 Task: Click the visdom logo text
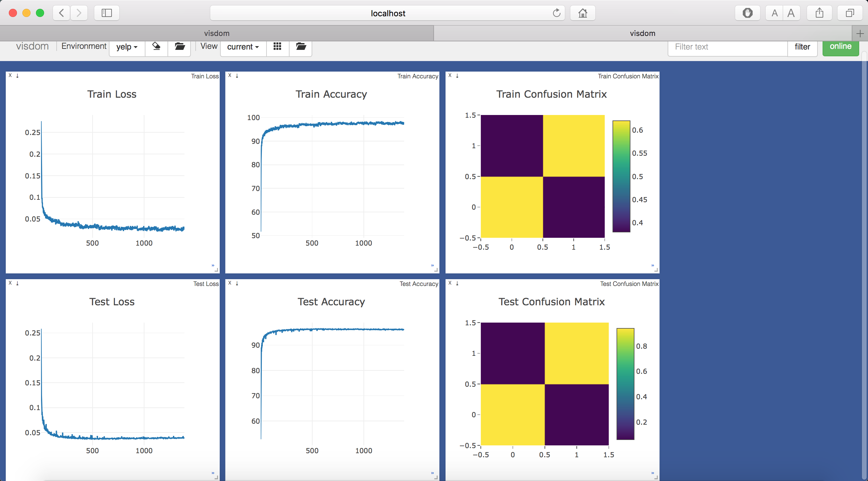click(x=33, y=46)
